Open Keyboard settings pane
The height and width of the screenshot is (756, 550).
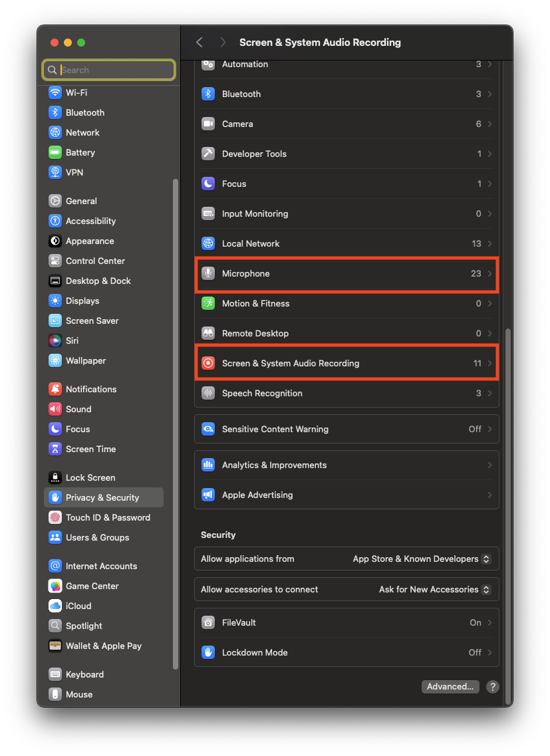104,674
